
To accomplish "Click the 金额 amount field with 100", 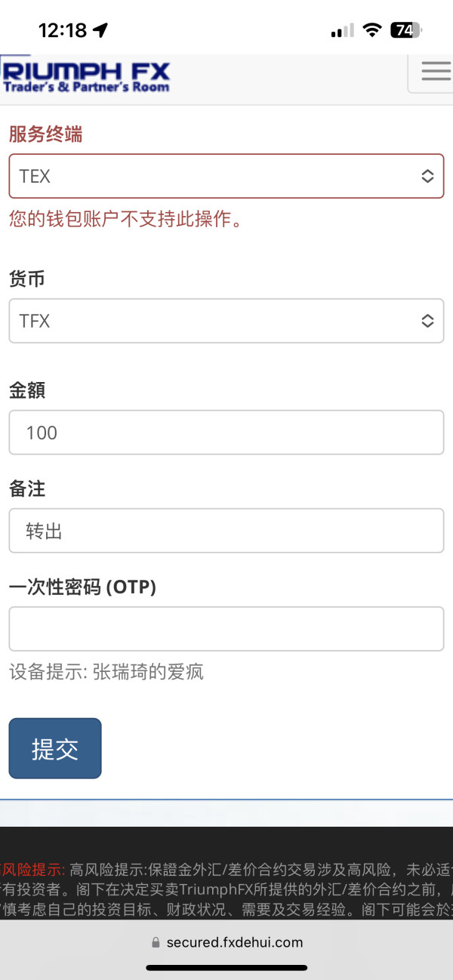I will 226,433.
